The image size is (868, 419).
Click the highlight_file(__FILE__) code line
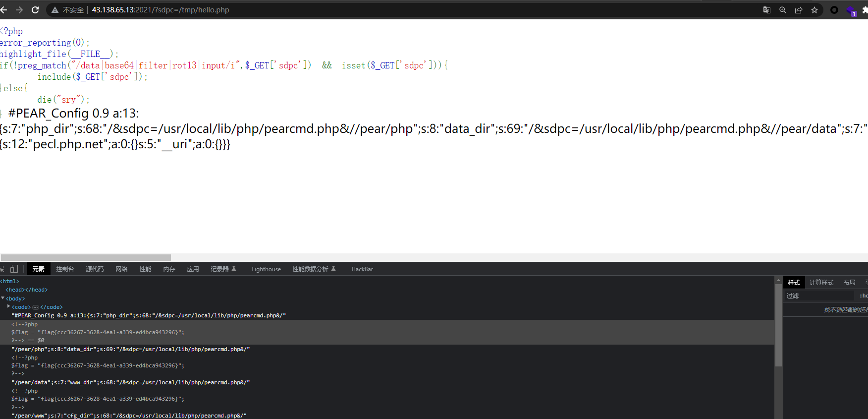pos(59,54)
